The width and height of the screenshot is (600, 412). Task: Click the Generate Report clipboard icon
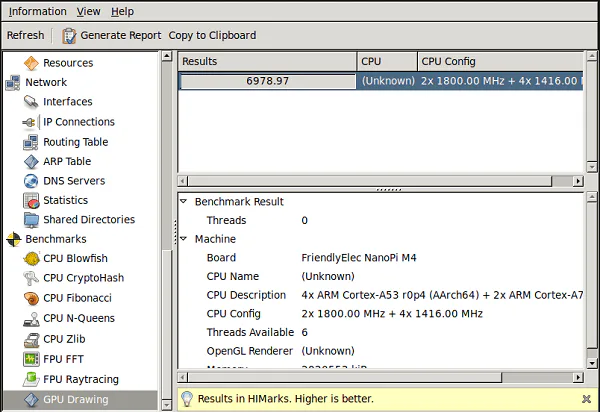coord(69,36)
